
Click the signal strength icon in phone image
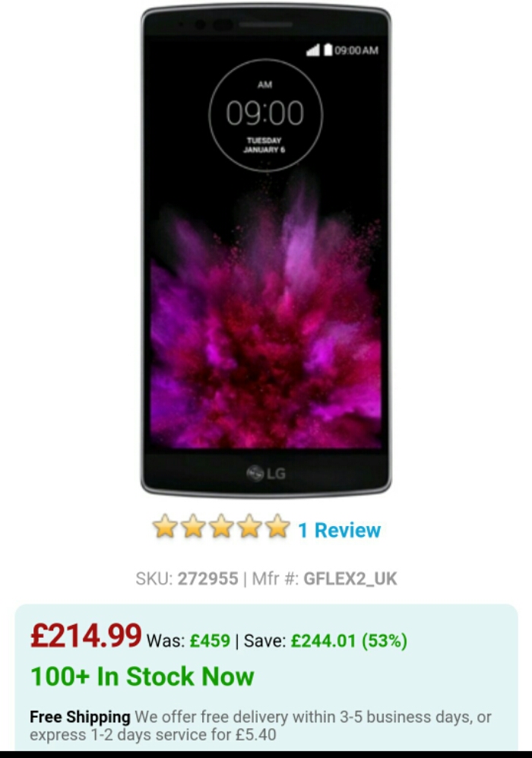(313, 49)
